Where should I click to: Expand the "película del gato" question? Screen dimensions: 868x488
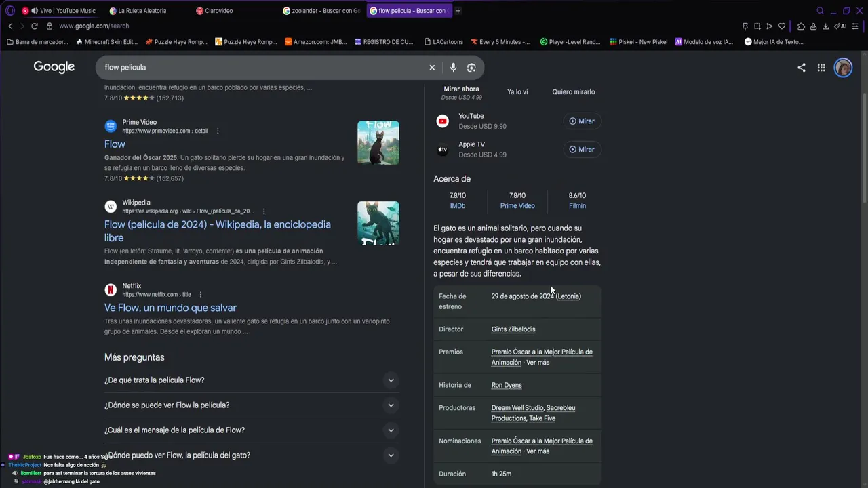point(251,455)
